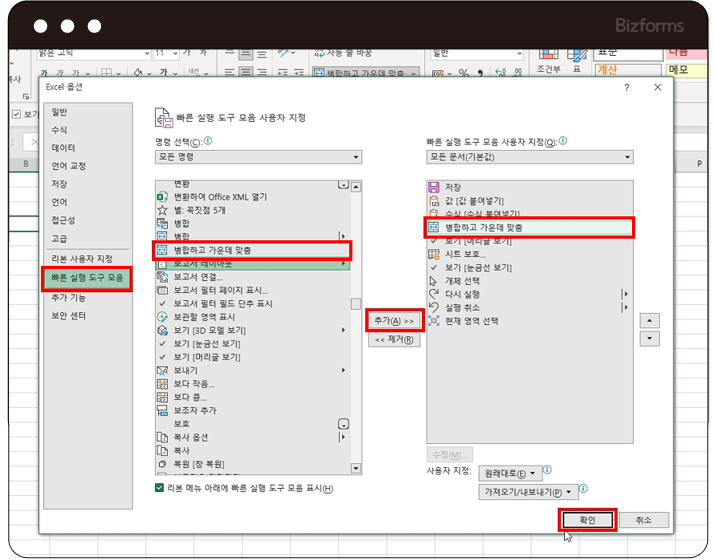715x560 pixels.
Task: Cancel dialog with 취소 button
Action: [644, 520]
